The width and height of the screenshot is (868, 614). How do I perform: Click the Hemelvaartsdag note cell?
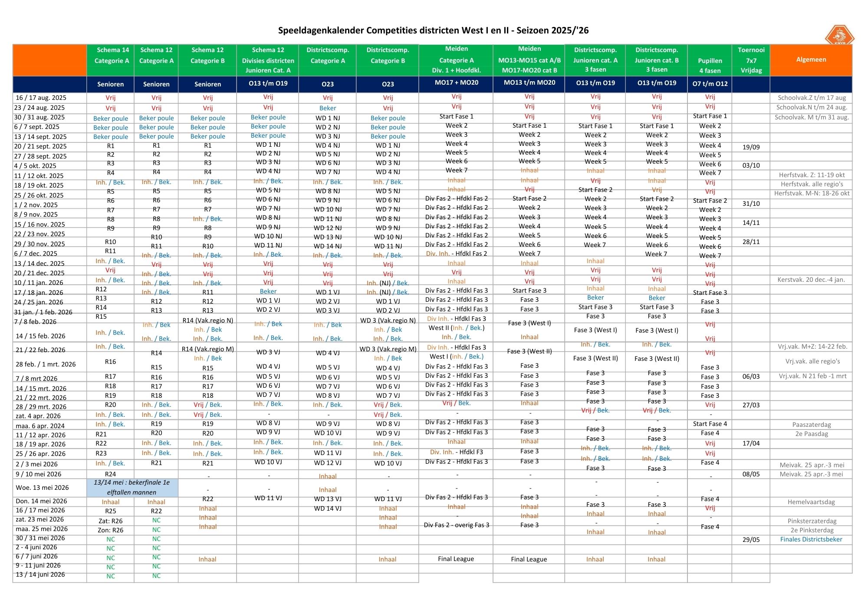click(x=811, y=502)
